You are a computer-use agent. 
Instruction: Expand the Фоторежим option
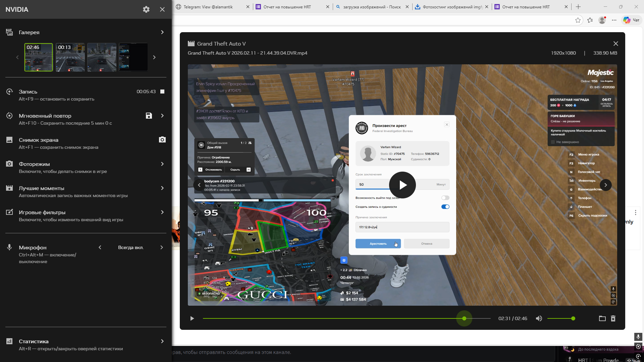162,164
